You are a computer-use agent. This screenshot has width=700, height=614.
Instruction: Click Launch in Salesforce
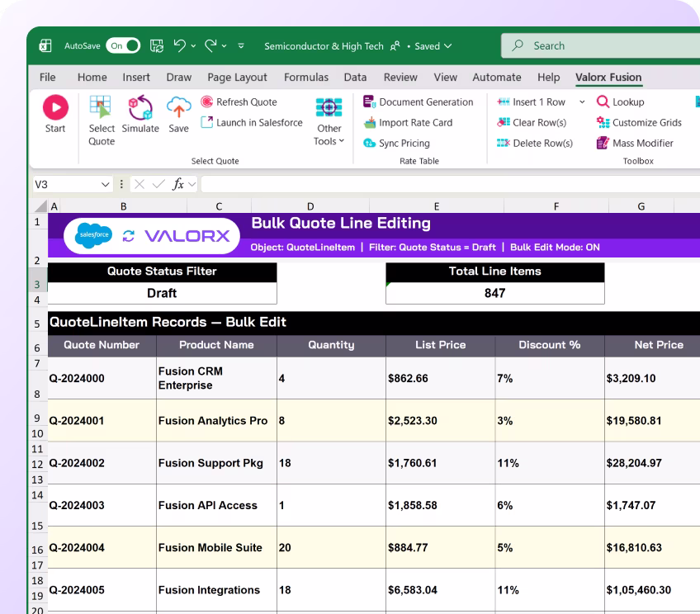click(252, 122)
